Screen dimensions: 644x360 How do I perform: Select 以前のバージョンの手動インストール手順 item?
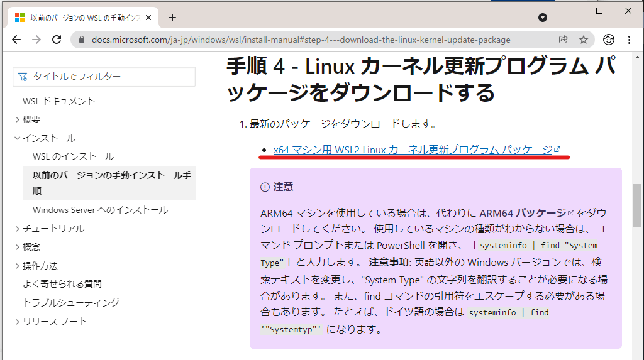109,183
